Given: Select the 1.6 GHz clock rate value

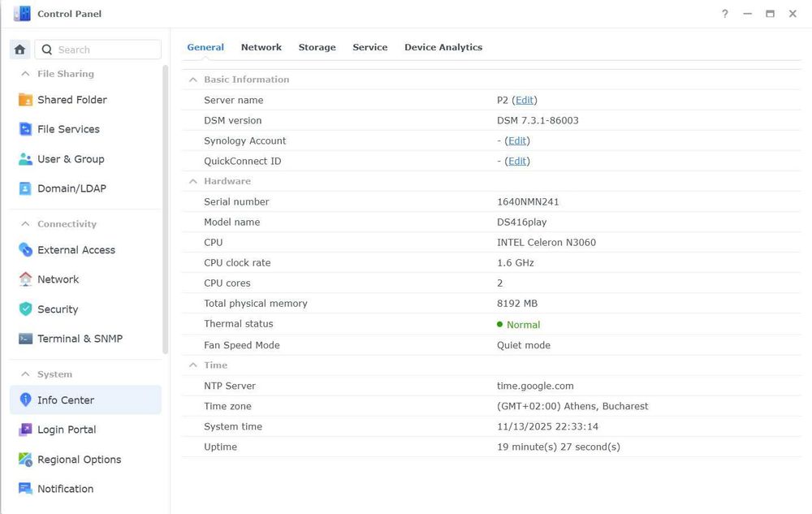Looking at the screenshot, I should click(x=516, y=263).
